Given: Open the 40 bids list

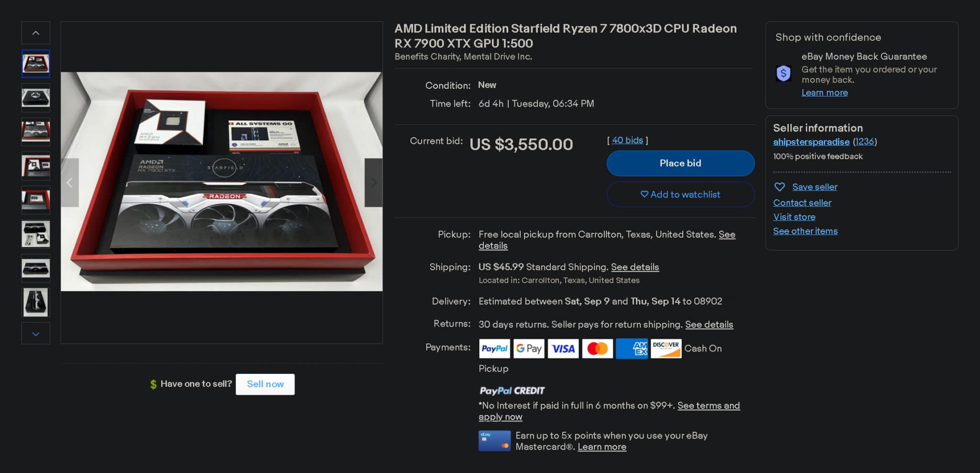Looking at the screenshot, I should pyautogui.click(x=627, y=140).
